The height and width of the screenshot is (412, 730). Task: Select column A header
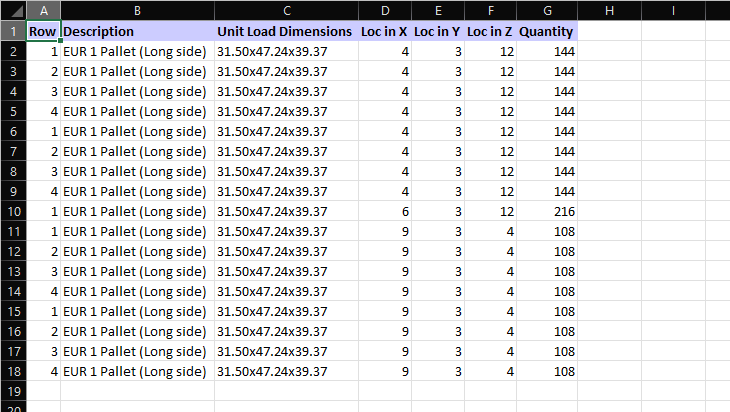[43, 10]
